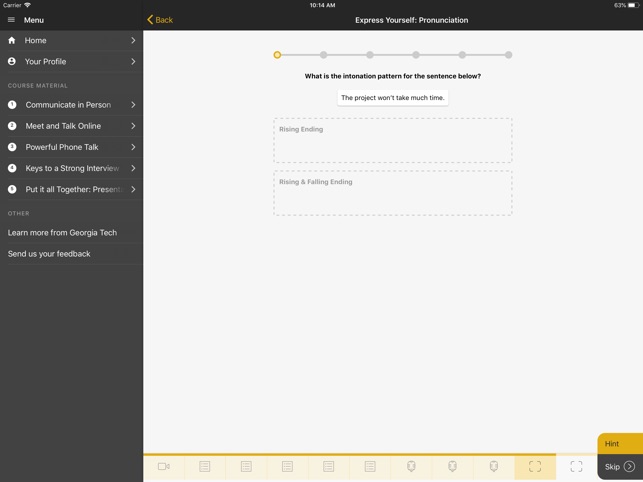Expand Keys to a Strong Interview chevron
643x482 pixels.
(x=133, y=168)
